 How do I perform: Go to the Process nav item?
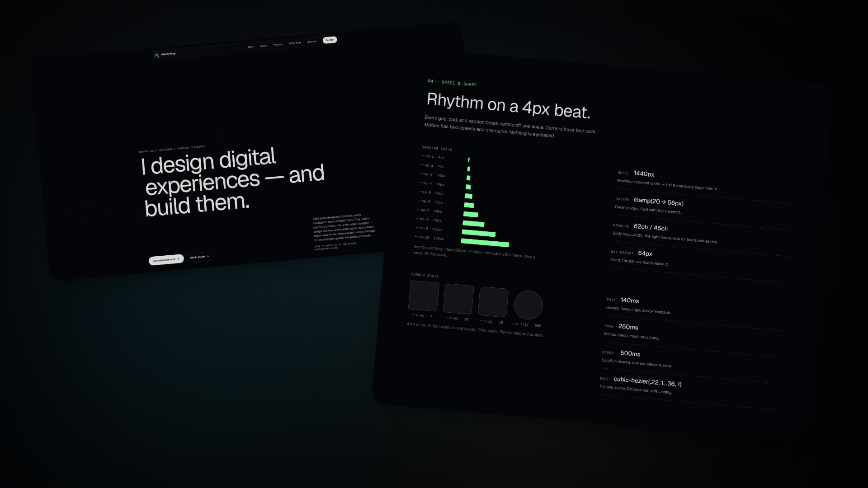coord(278,44)
